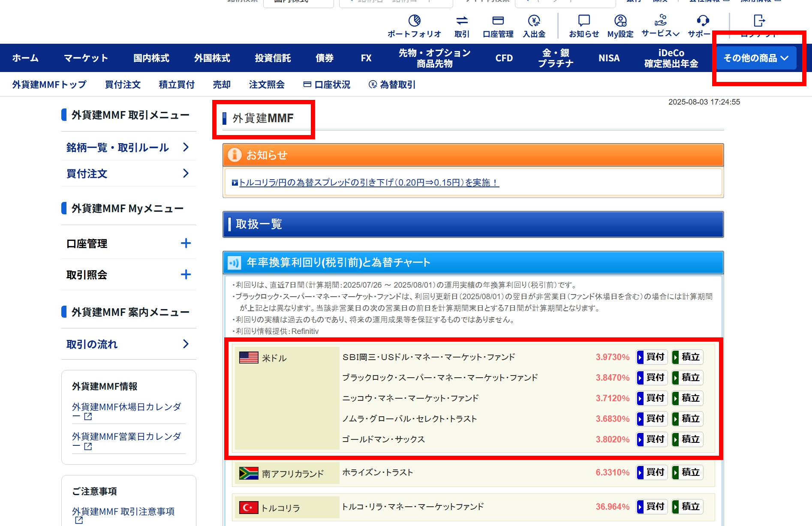Expand the その他の商品 dropdown
The height and width of the screenshot is (526, 812).
(x=756, y=58)
